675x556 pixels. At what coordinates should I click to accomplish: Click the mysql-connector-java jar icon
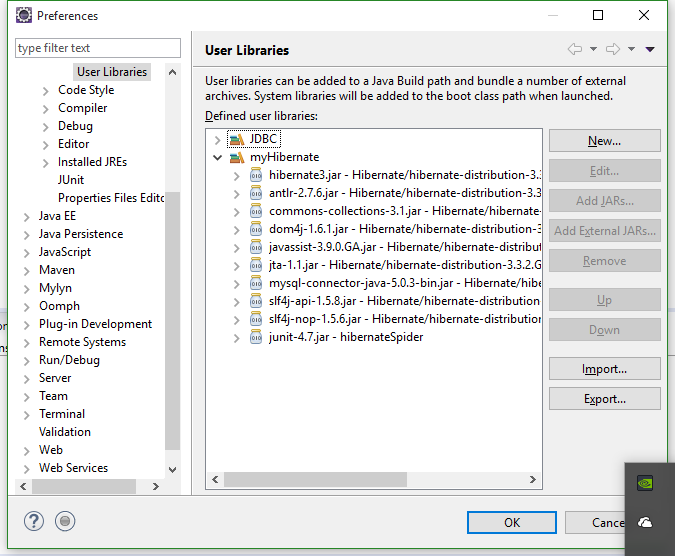pyautogui.click(x=256, y=283)
